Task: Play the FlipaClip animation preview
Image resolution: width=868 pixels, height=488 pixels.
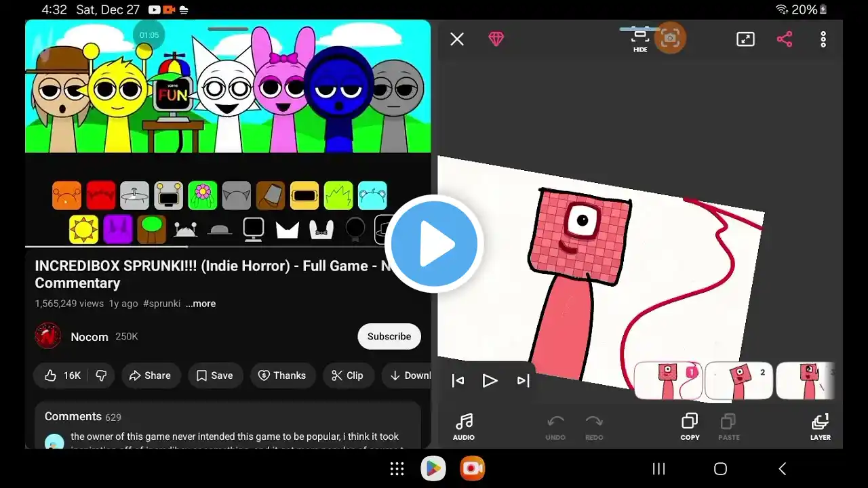Action: click(x=490, y=381)
